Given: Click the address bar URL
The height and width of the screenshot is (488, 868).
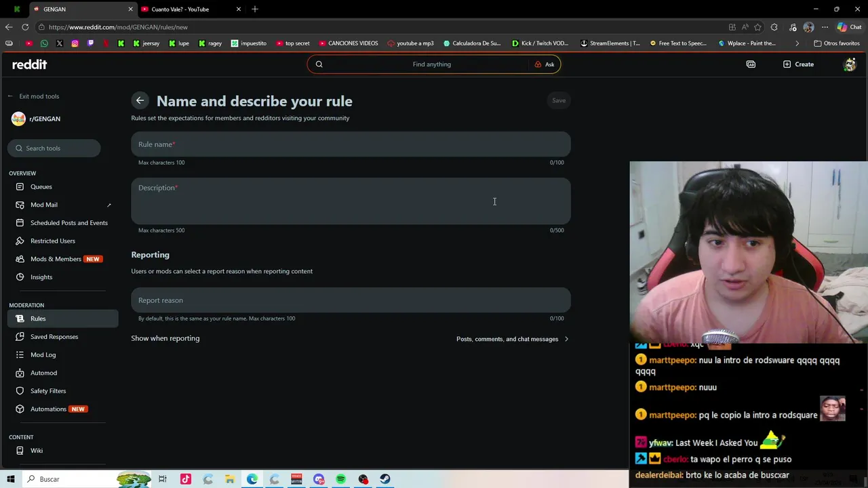Looking at the screenshot, I should 118,27.
